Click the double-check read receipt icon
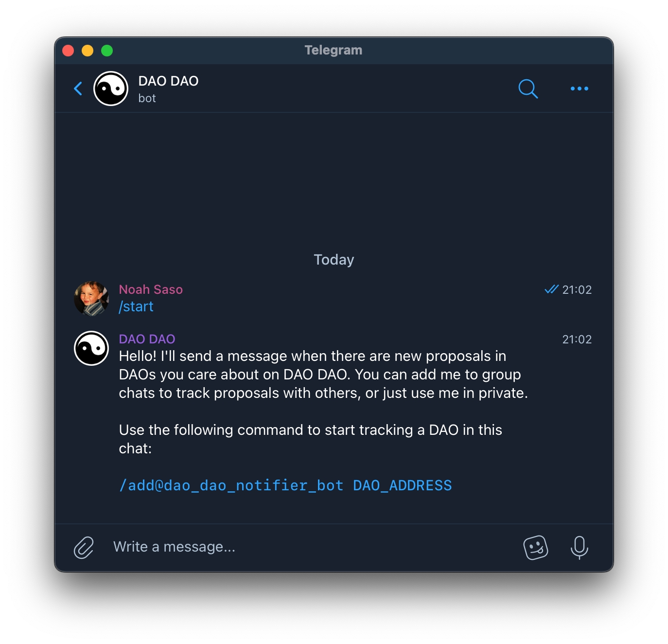 coord(551,289)
